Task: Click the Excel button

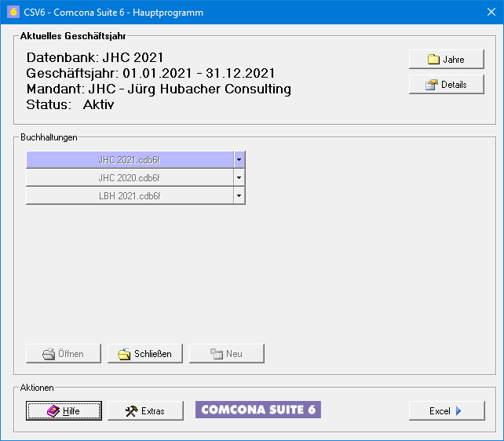Action: pyautogui.click(x=447, y=410)
